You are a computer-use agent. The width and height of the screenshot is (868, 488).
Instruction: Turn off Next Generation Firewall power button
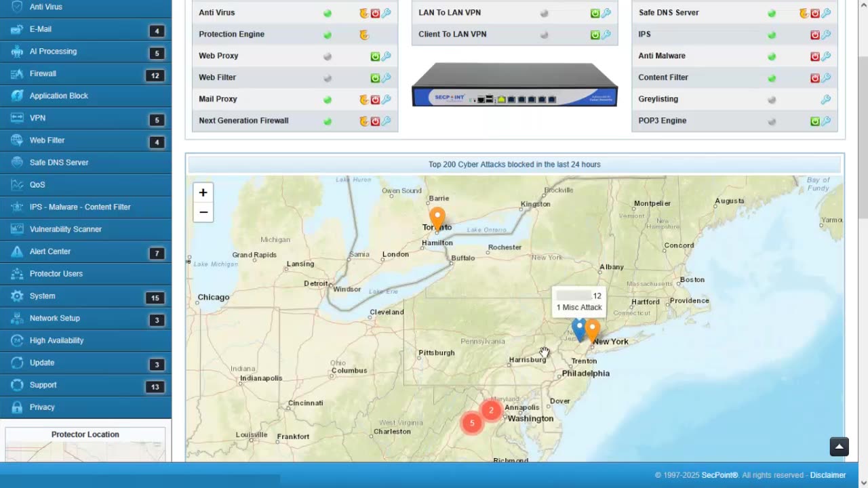[x=375, y=121]
